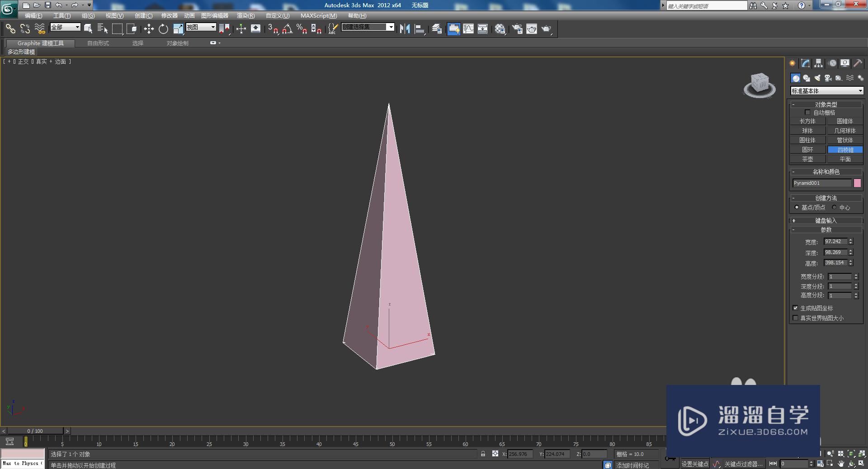
Task: Collapse the 对象类型 rollout
Action: (x=826, y=104)
